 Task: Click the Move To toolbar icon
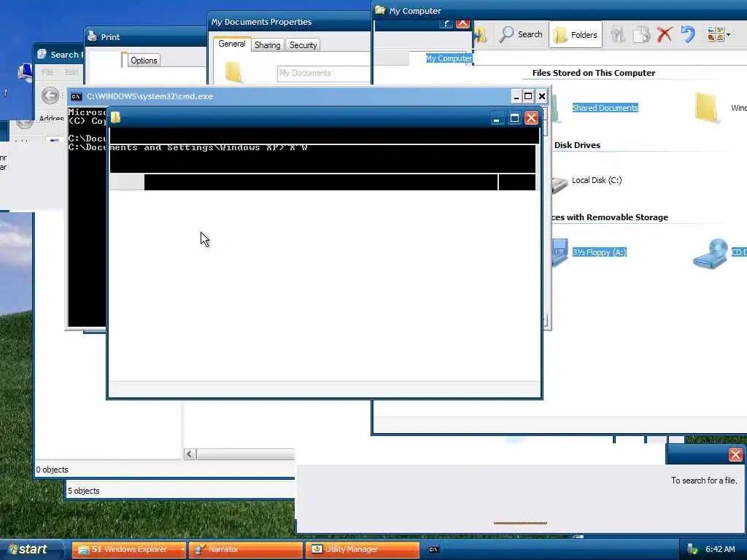click(x=617, y=34)
